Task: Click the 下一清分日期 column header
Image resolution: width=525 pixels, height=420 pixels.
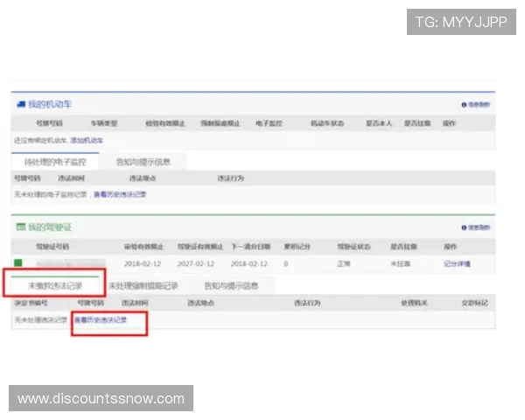Action: [251, 247]
